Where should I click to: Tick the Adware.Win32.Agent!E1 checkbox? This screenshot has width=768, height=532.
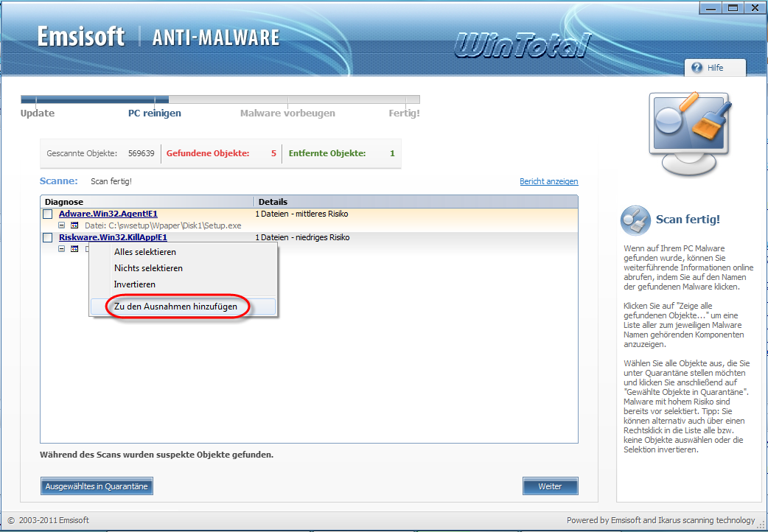tap(47, 214)
